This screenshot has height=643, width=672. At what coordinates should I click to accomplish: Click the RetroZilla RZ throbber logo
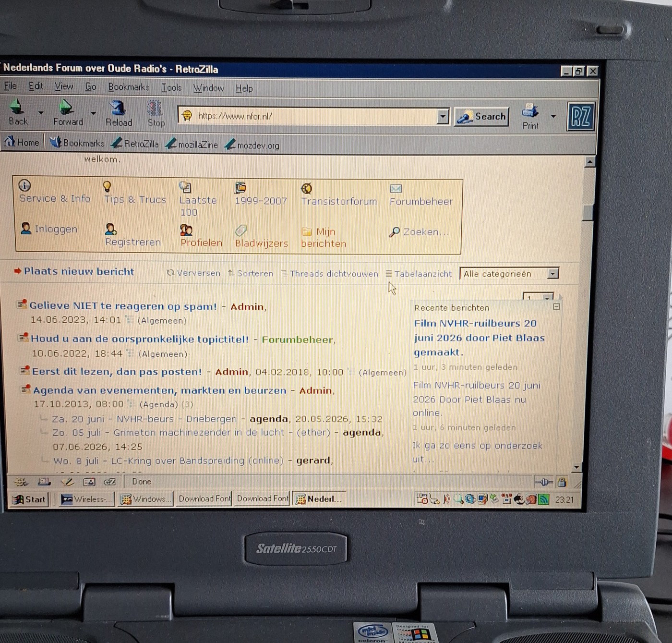pyautogui.click(x=581, y=116)
